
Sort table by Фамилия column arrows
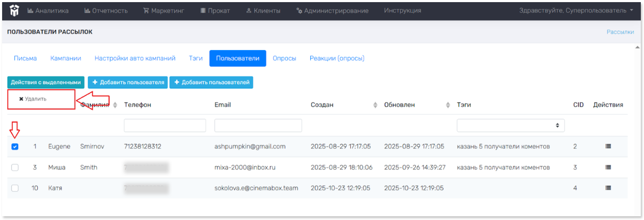[115, 105]
